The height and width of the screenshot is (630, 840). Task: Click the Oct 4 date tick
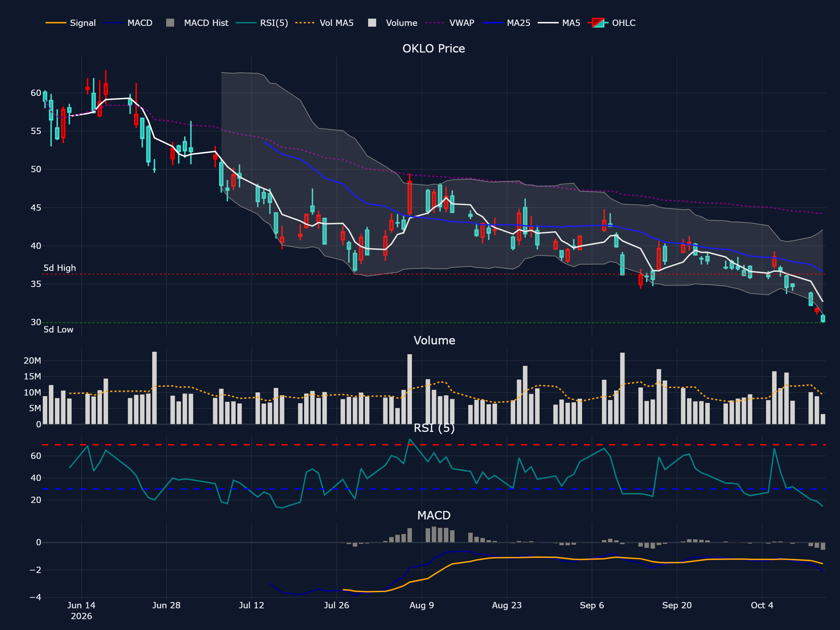762,605
